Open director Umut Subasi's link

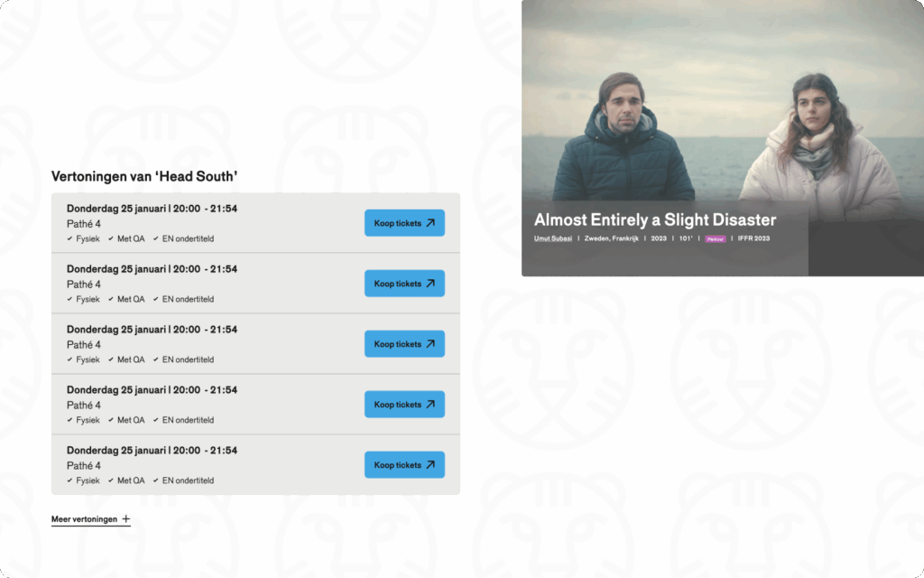(x=553, y=238)
